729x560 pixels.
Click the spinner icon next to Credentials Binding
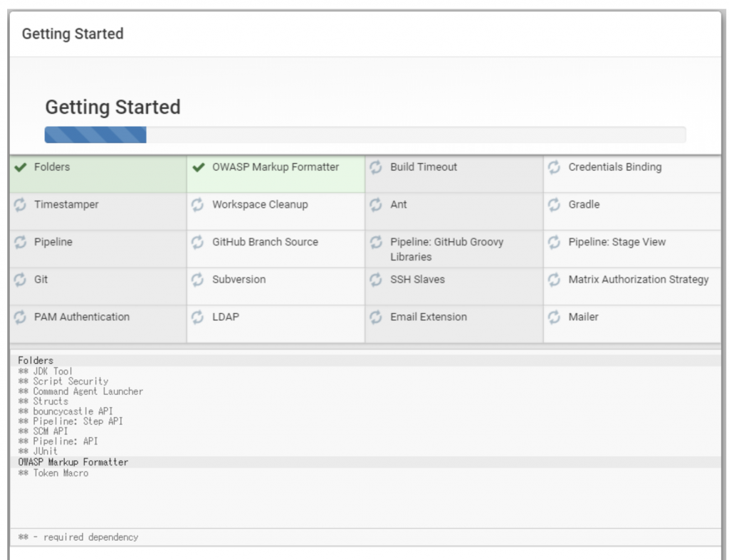554,167
